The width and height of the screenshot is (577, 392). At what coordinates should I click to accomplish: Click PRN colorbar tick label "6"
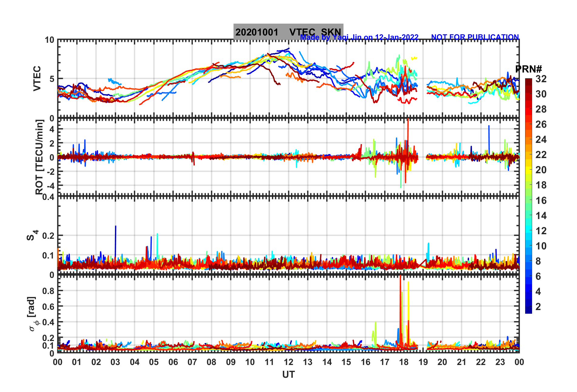tap(538, 276)
